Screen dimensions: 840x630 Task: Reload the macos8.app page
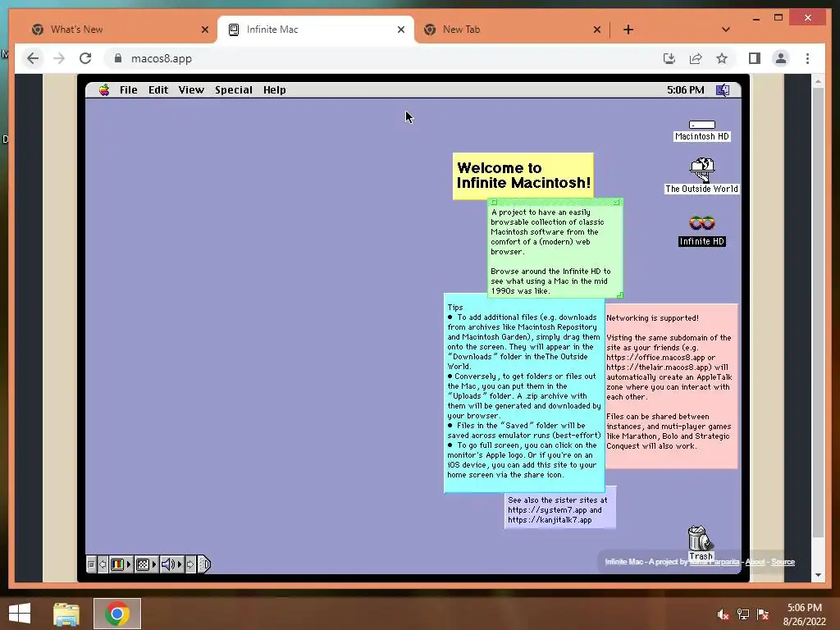click(x=85, y=58)
